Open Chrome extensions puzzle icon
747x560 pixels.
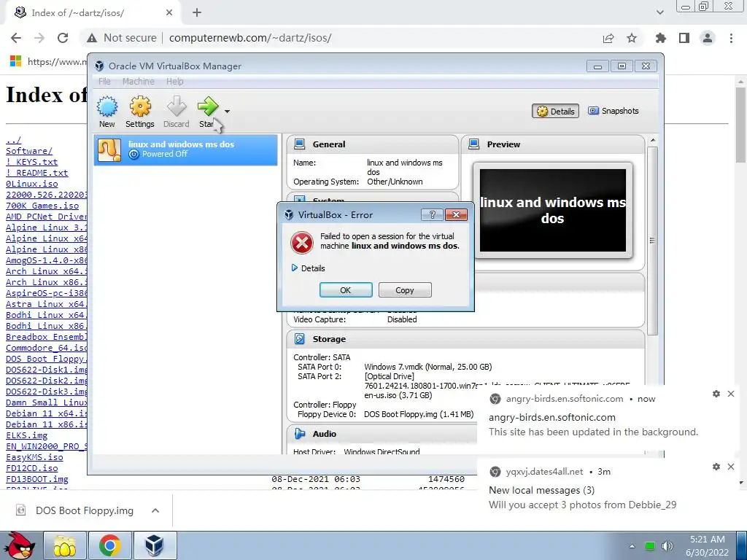click(x=661, y=38)
